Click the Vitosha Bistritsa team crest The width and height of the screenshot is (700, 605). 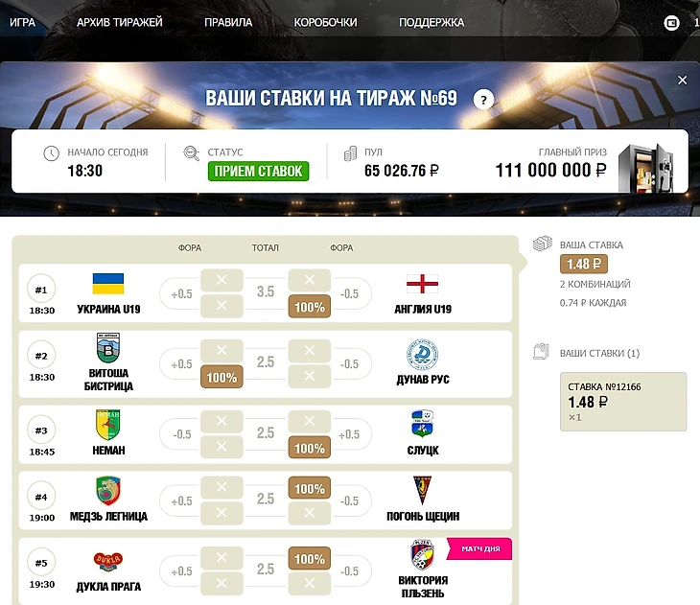108,348
